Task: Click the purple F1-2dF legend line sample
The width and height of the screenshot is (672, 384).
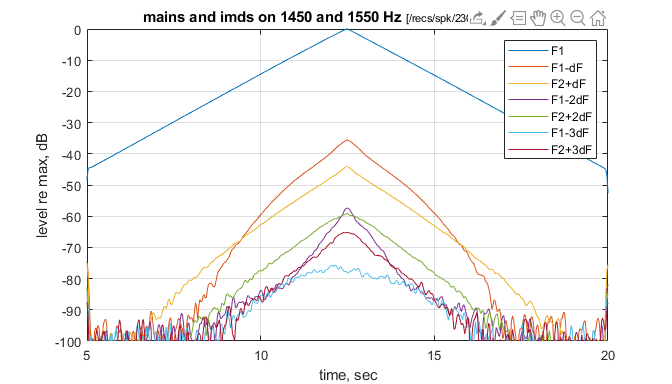Action: pyautogui.click(x=528, y=100)
